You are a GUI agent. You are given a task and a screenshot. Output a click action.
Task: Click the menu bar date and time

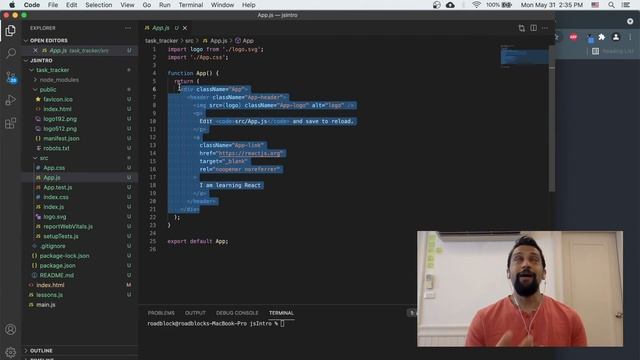tap(551, 5)
